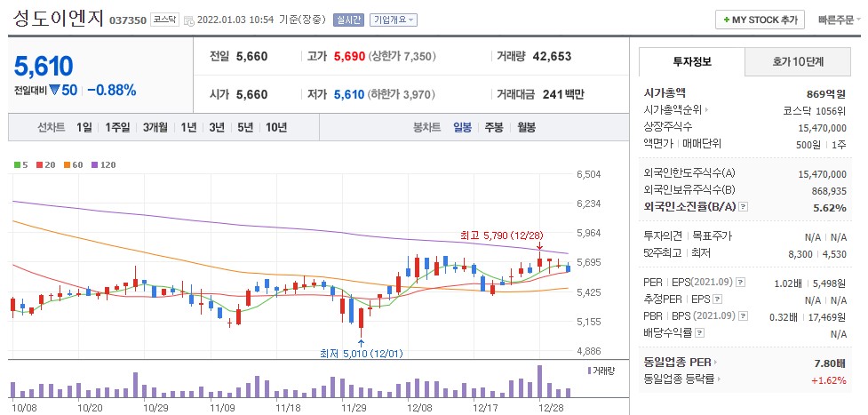Click the 869억원 market cap value

[826, 93]
